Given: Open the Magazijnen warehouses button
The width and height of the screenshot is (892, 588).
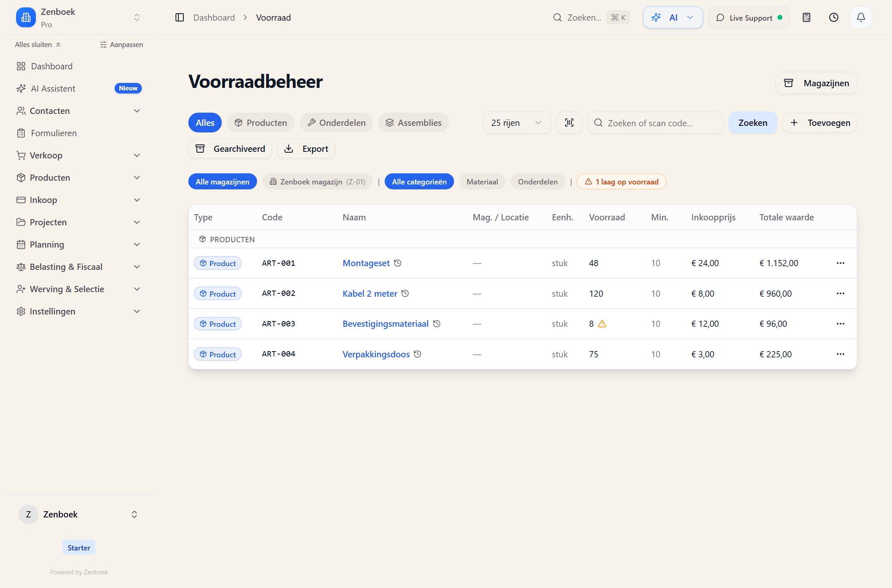Looking at the screenshot, I should [x=816, y=83].
